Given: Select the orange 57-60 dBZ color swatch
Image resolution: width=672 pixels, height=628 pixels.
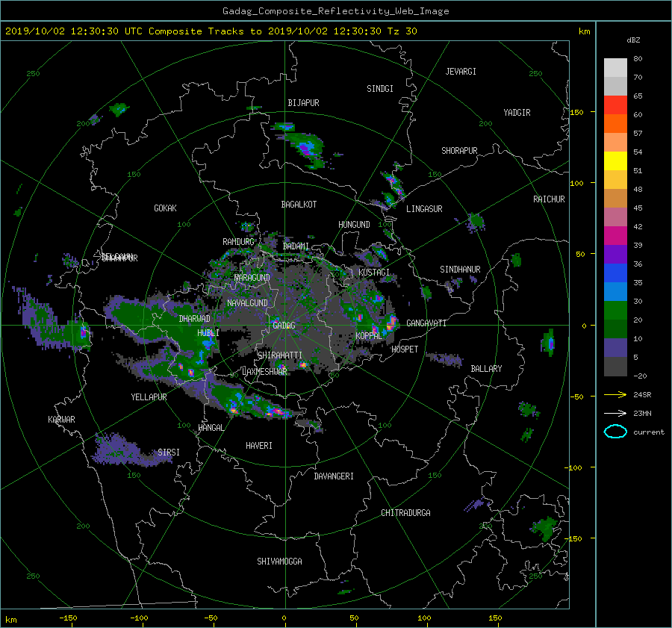Looking at the screenshot, I should tap(615, 123).
